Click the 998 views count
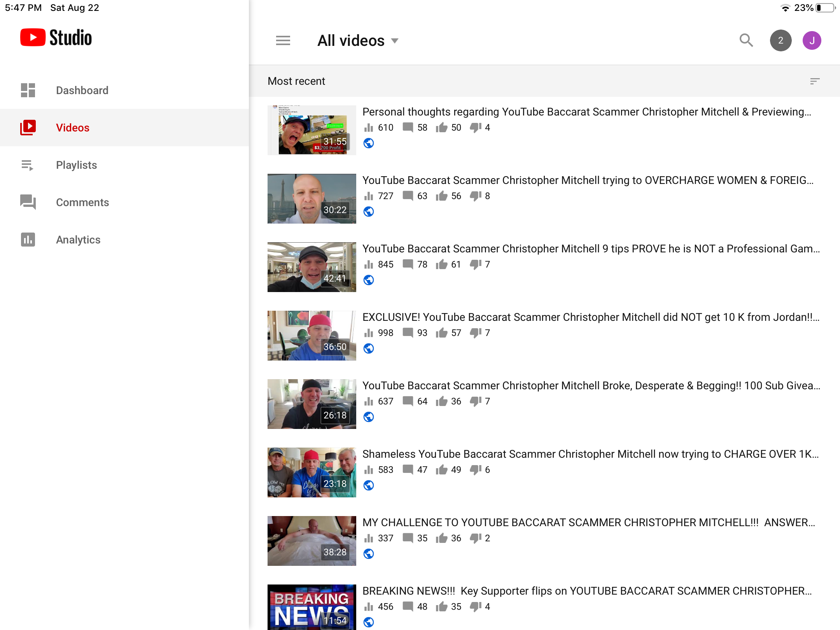The height and width of the screenshot is (630, 840). [385, 333]
